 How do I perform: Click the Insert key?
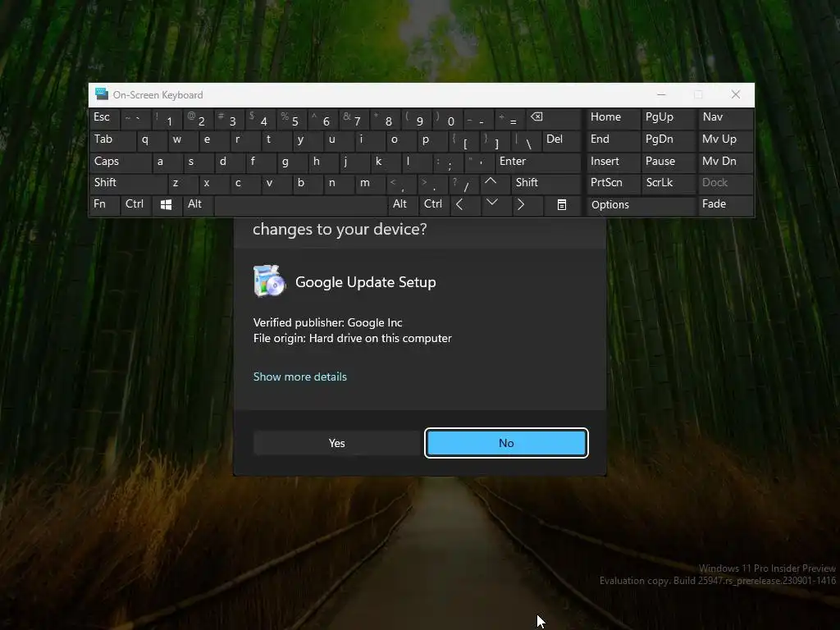pos(612,162)
